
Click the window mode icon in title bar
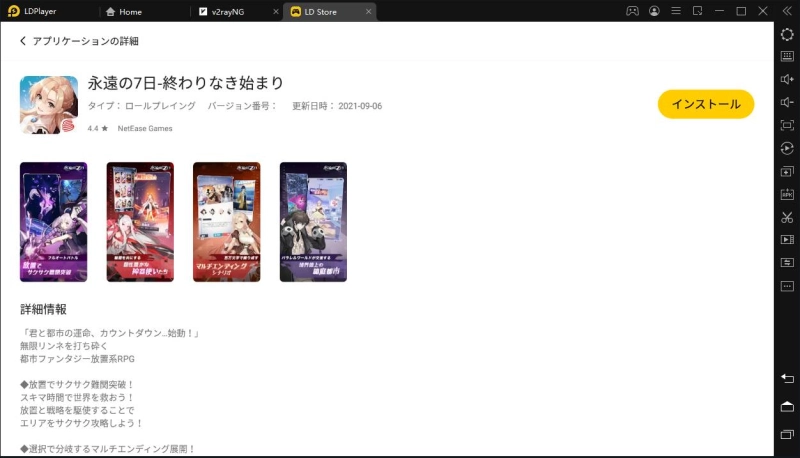click(697, 11)
